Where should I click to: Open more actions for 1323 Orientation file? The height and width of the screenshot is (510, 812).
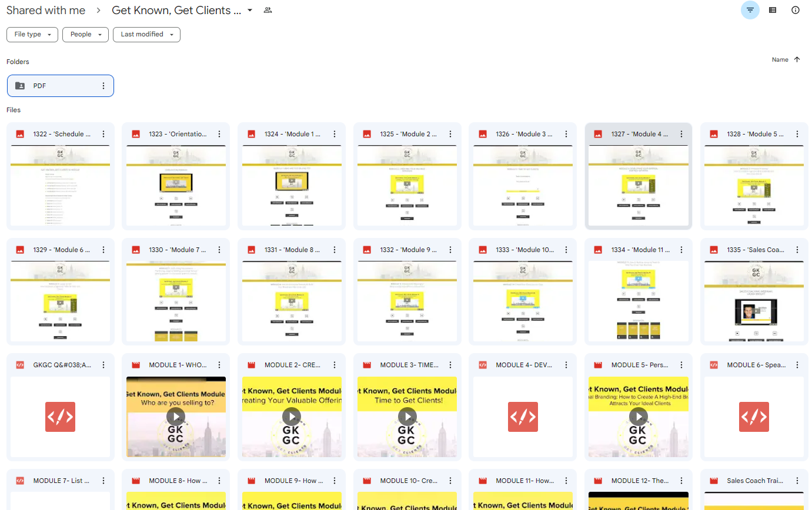pyautogui.click(x=219, y=135)
